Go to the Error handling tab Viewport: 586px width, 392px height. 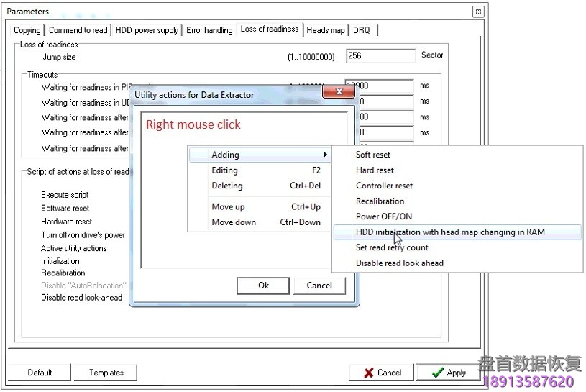[209, 30]
